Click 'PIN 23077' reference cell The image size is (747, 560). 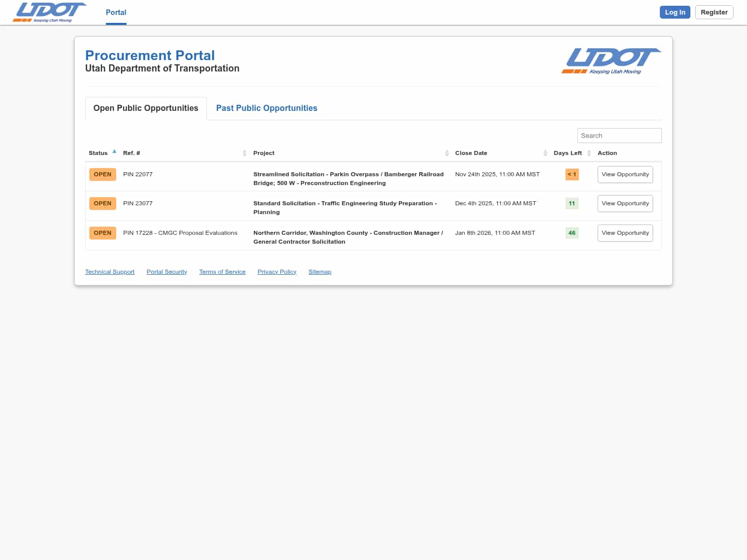pos(138,203)
